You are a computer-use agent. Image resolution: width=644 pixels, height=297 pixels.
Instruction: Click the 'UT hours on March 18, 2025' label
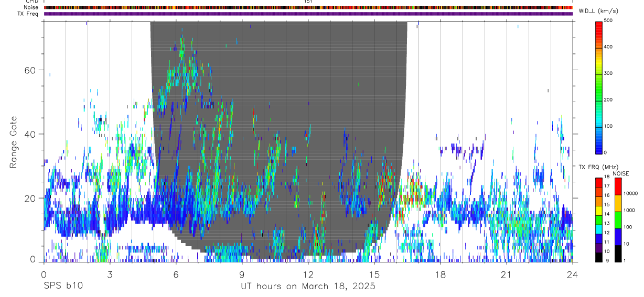308,286
